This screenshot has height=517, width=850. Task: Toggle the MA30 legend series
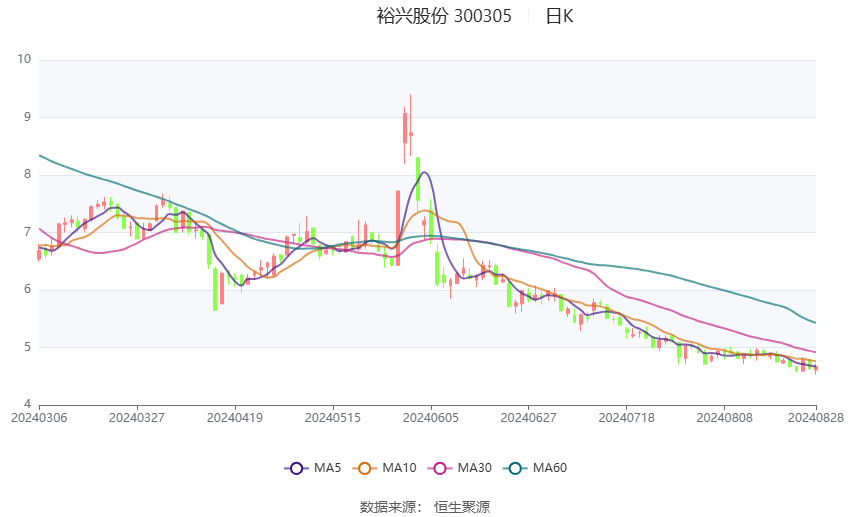tap(460, 468)
